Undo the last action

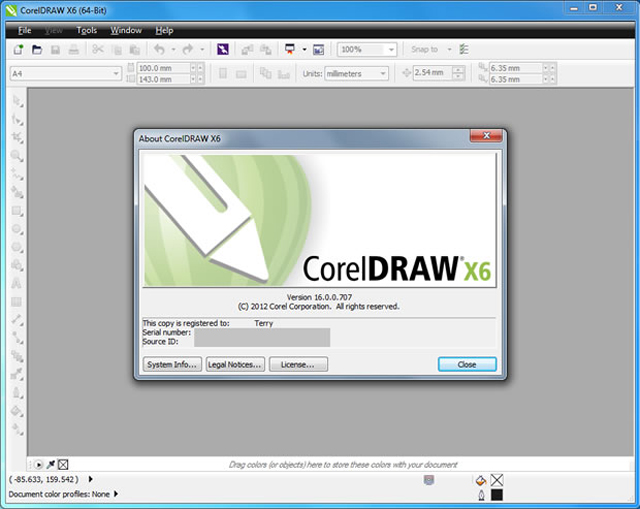(159, 50)
